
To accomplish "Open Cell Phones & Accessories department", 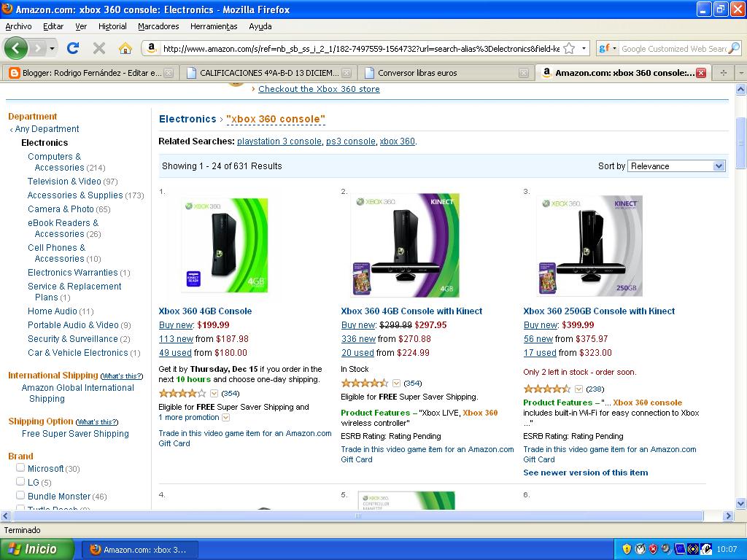I will (x=61, y=253).
